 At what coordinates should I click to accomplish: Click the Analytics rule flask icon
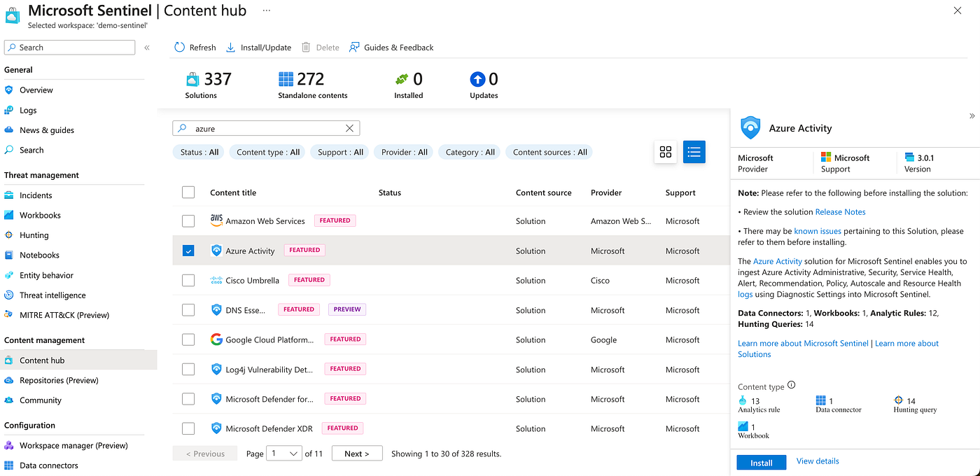743,400
